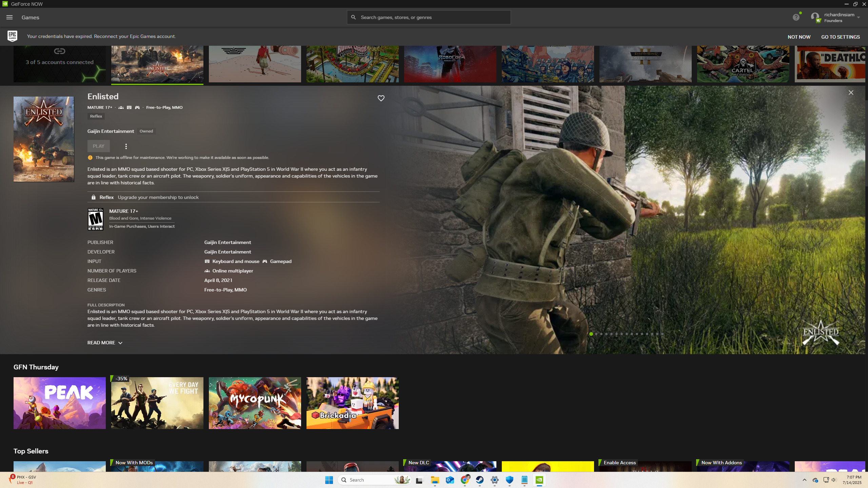This screenshot has width=868, height=488.
Task: Open RoboCop thumbnail in library row
Action: 450,64
